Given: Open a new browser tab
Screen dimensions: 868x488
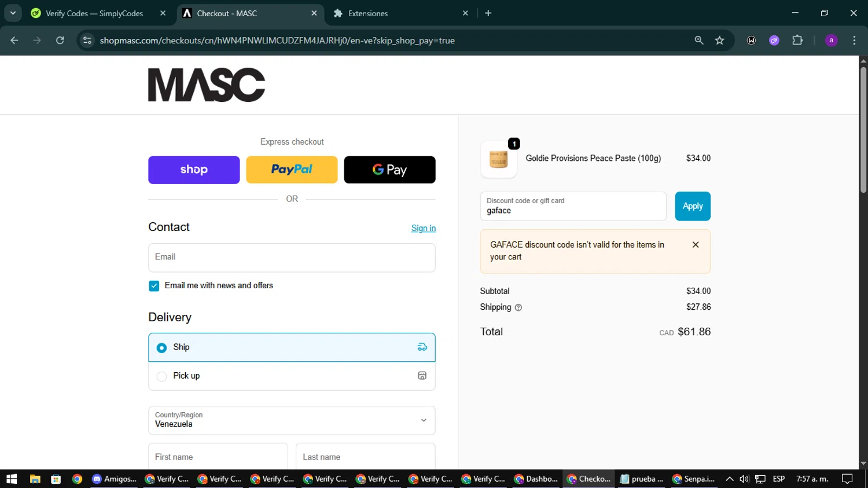Looking at the screenshot, I should point(488,13).
